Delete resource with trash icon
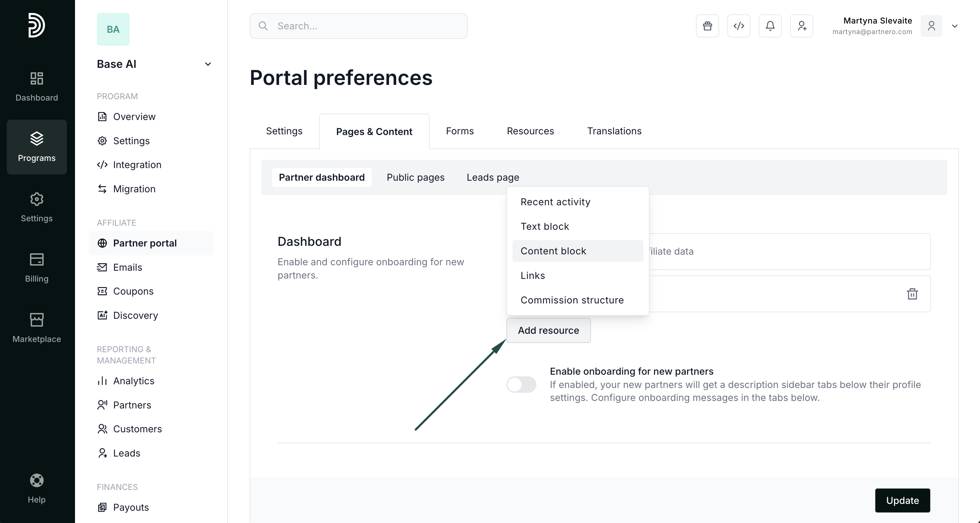The height and width of the screenshot is (523, 980). click(912, 294)
